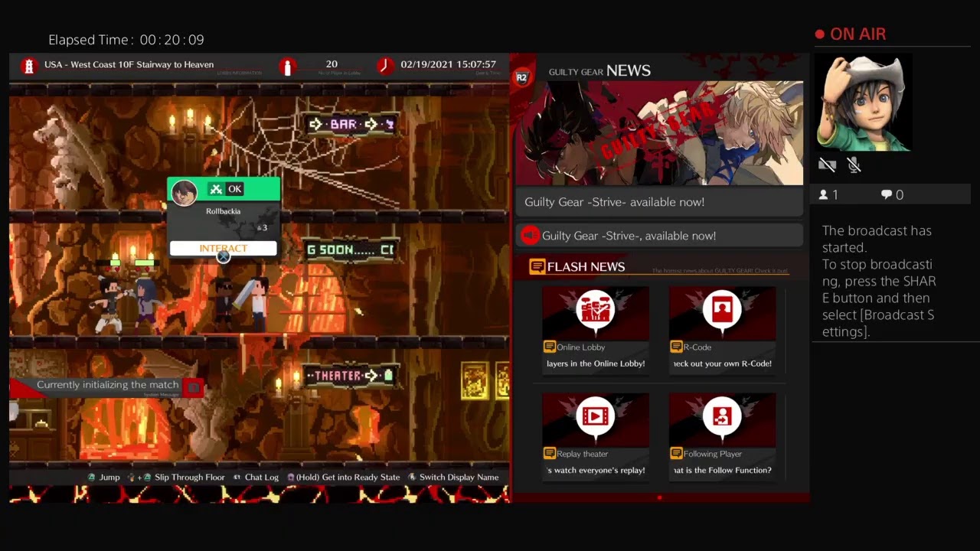Image resolution: width=980 pixels, height=551 pixels.
Task: Click the Chat Log touchpad icon
Action: click(237, 477)
